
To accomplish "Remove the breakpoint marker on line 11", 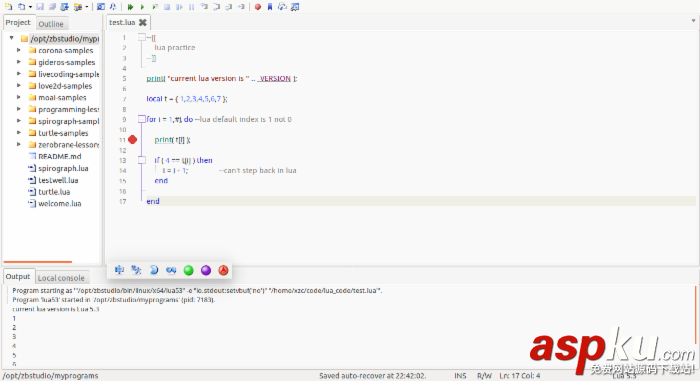I will [133, 140].
